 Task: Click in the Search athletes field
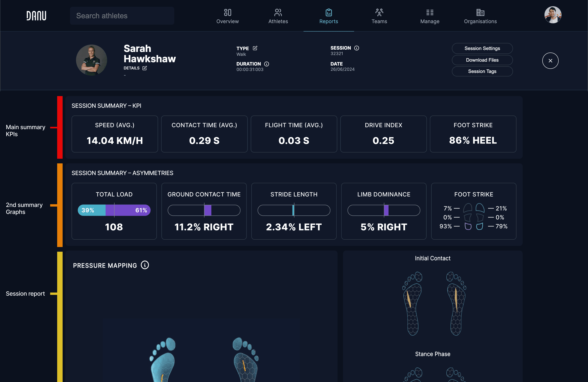[122, 16]
